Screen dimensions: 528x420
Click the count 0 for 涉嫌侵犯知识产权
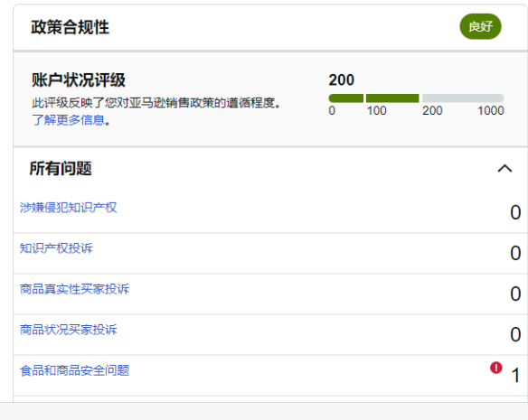pyautogui.click(x=515, y=212)
